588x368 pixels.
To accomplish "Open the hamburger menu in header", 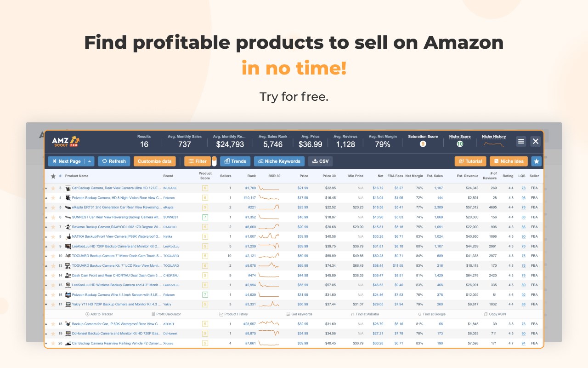I will tap(521, 142).
